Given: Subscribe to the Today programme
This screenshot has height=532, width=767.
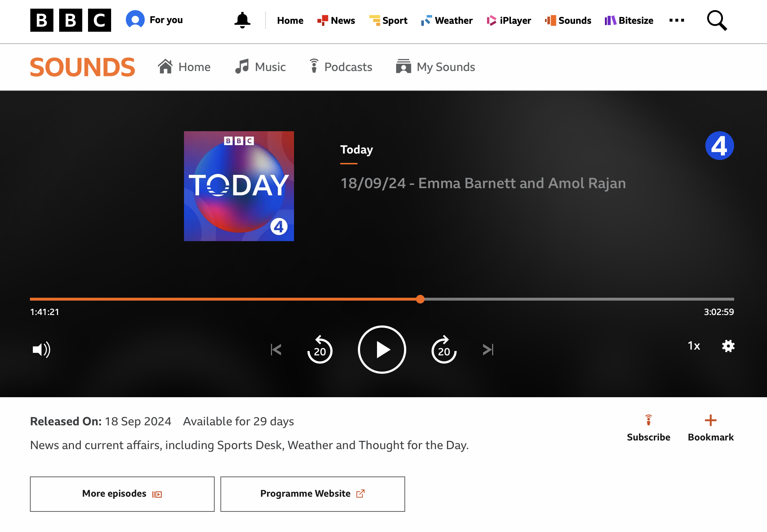Looking at the screenshot, I should pos(648,429).
